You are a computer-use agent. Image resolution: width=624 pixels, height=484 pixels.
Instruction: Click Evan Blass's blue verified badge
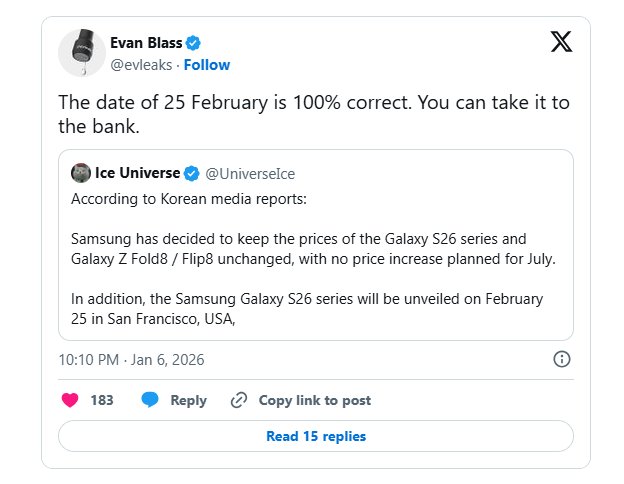click(194, 43)
